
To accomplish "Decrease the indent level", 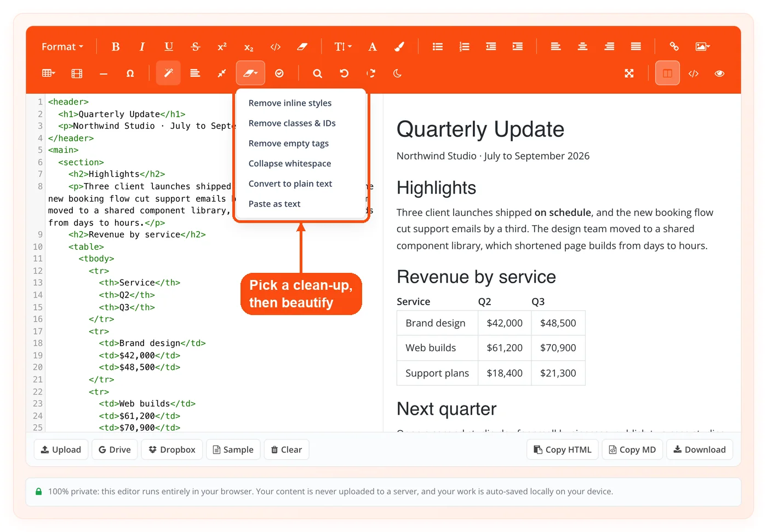I will click(491, 47).
